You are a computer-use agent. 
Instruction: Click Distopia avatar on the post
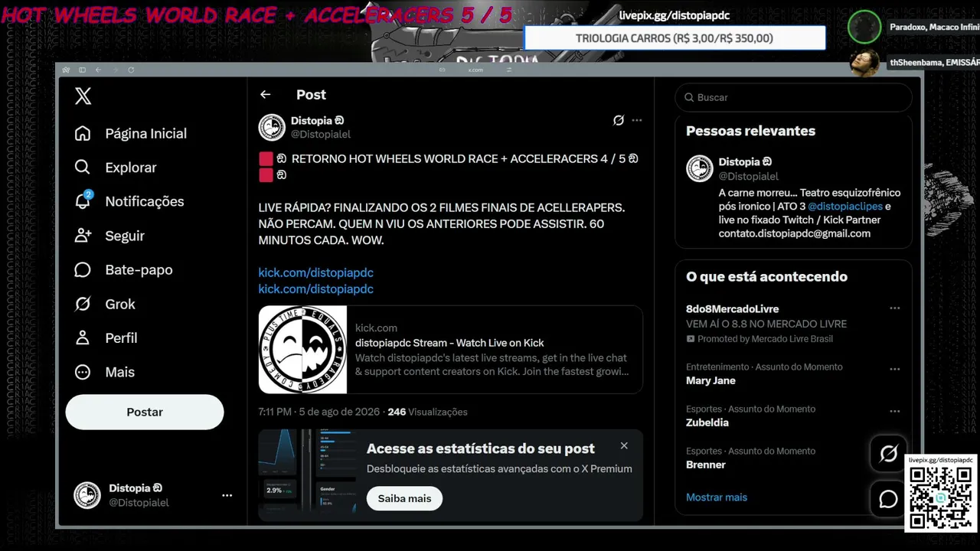click(x=272, y=127)
